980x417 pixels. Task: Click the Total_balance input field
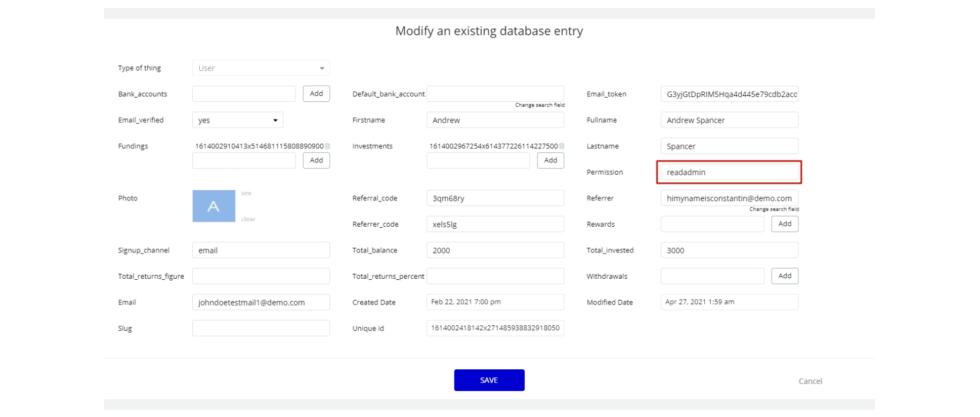pyautogui.click(x=495, y=250)
